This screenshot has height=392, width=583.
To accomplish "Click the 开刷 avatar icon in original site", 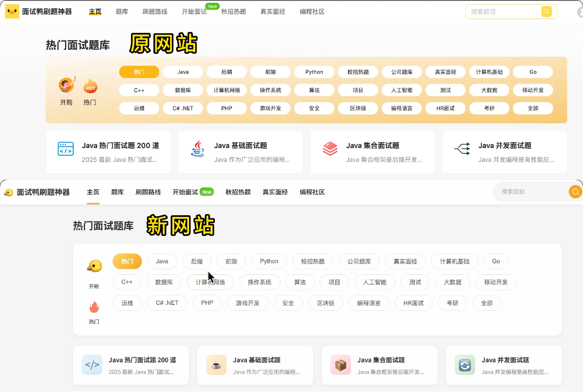I will [66, 86].
